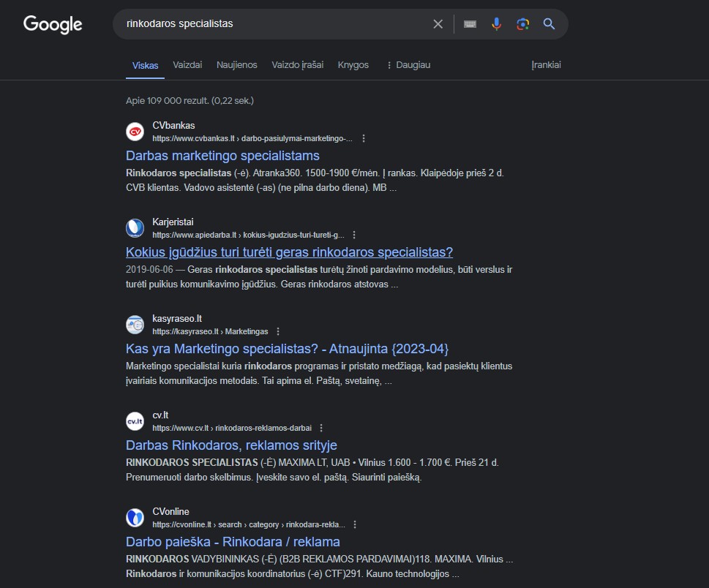709x588 pixels.
Task: Click the cv.lt site favicon
Action: 135,421
